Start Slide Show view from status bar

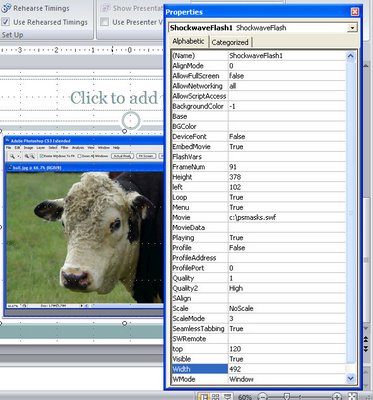228,397
